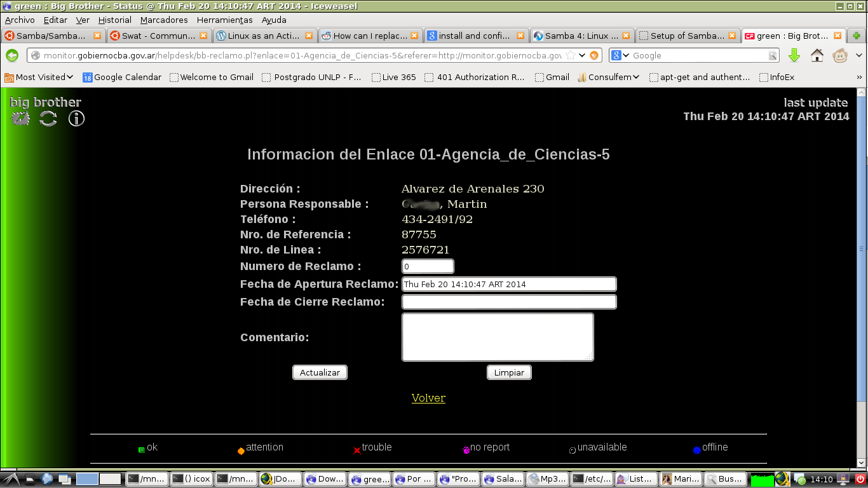Click the Fecha de Apertura Reclamo field

pyautogui.click(x=509, y=284)
